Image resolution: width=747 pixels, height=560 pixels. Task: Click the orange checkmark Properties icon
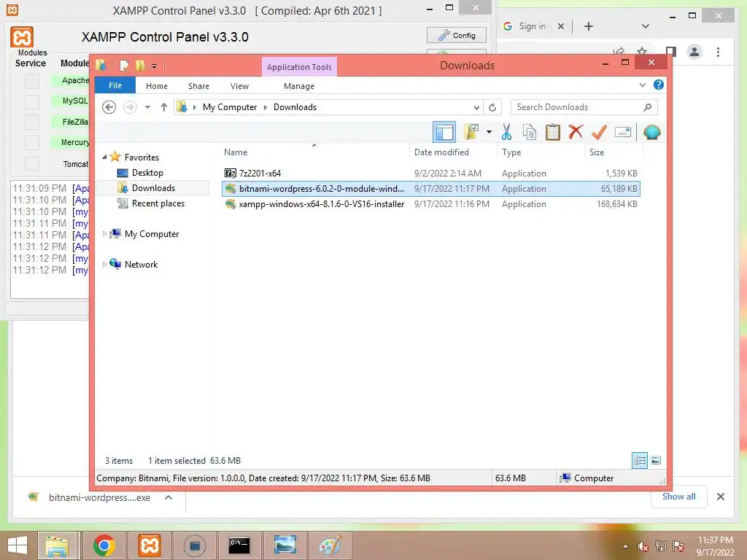(x=599, y=132)
